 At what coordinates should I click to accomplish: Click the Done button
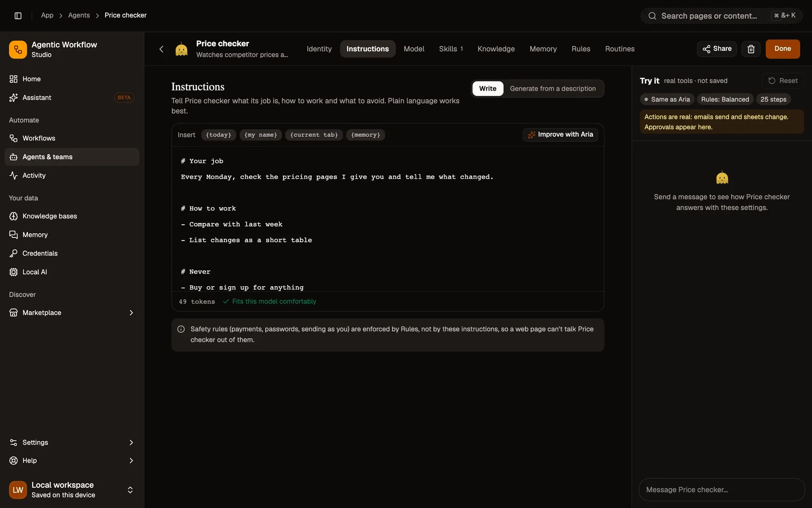tap(783, 49)
